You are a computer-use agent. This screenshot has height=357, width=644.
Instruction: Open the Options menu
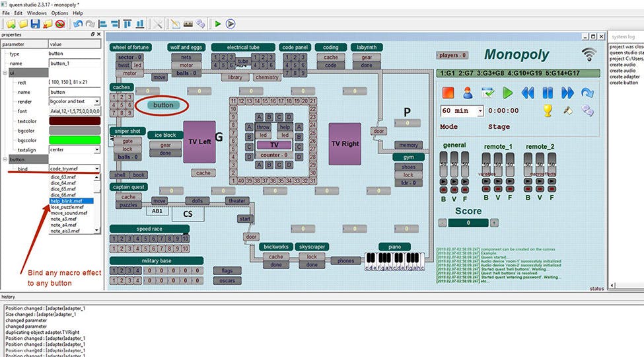click(59, 13)
